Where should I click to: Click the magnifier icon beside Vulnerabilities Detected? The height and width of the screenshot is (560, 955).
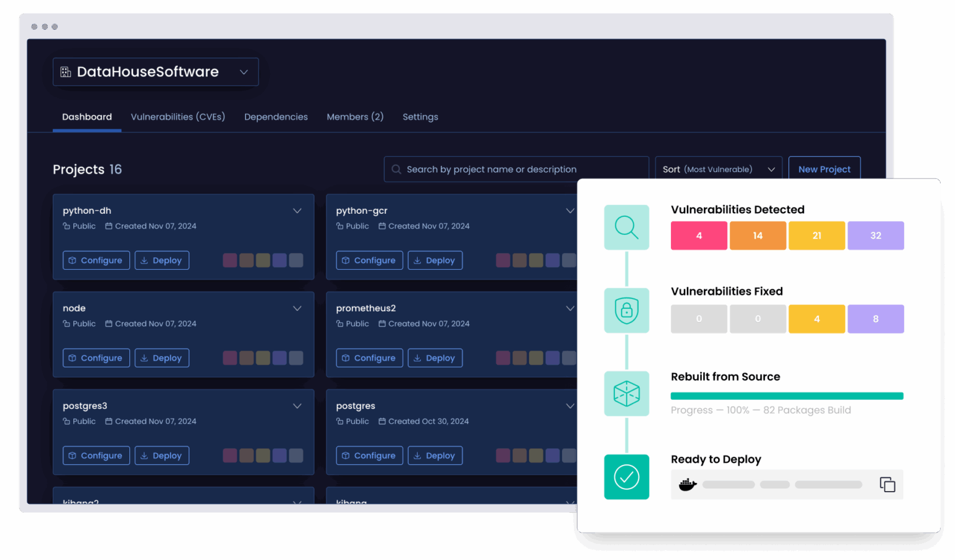pos(626,227)
